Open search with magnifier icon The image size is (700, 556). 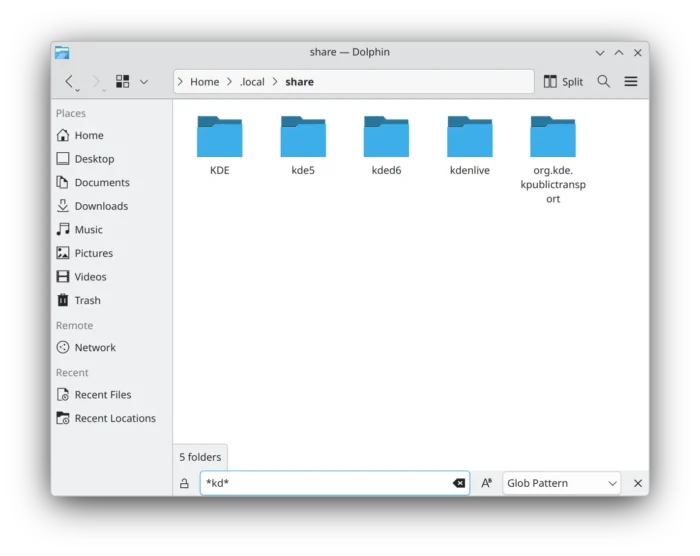pos(604,81)
